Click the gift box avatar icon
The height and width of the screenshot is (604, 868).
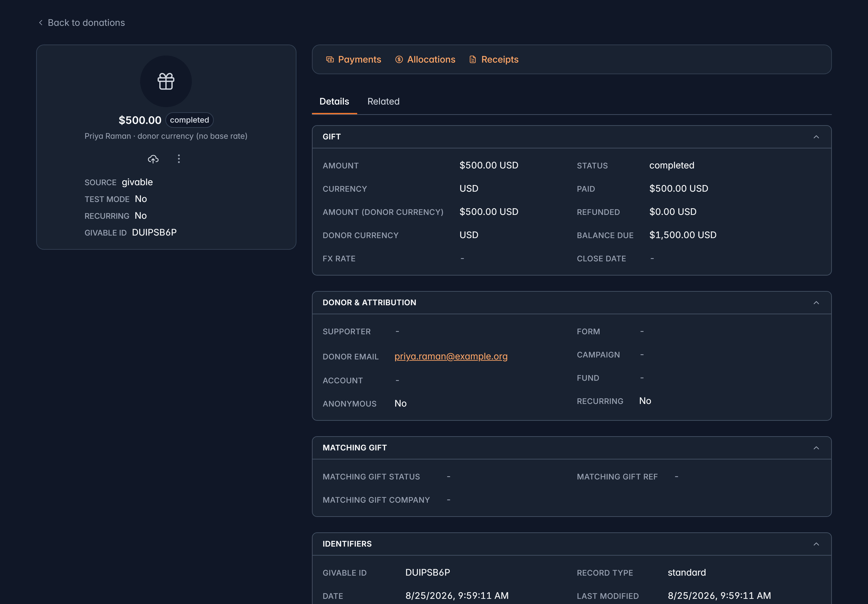coord(166,81)
